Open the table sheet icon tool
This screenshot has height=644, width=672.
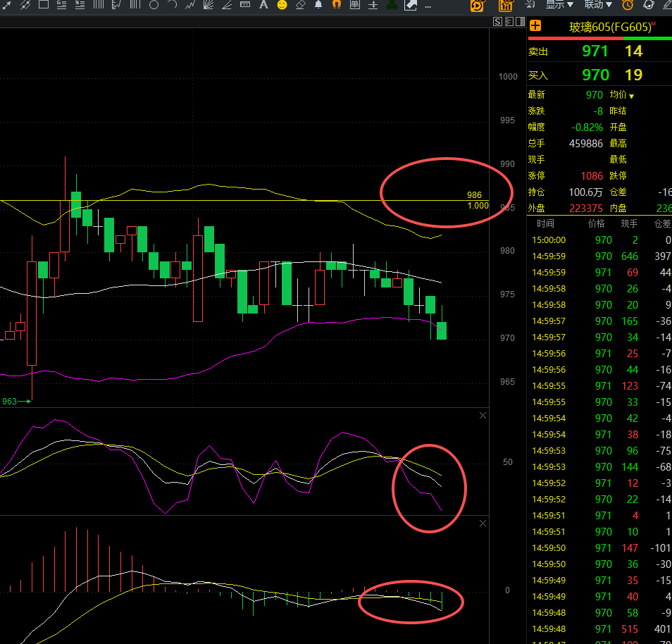tap(355, 5)
